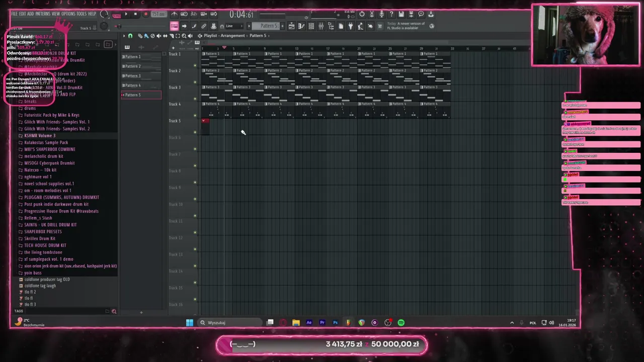Screen dimensions: 644x362
Task: Open Photoshop from the taskbar
Action: [x=335, y=323]
